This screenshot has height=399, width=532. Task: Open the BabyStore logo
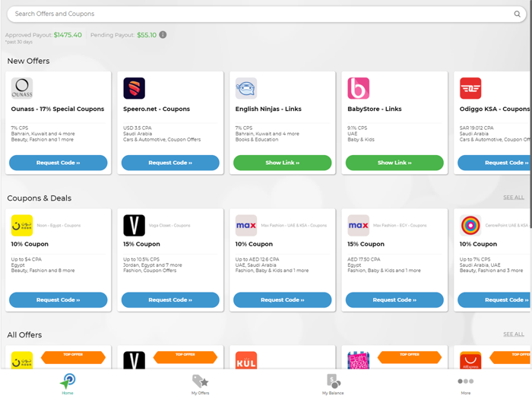[358, 88]
